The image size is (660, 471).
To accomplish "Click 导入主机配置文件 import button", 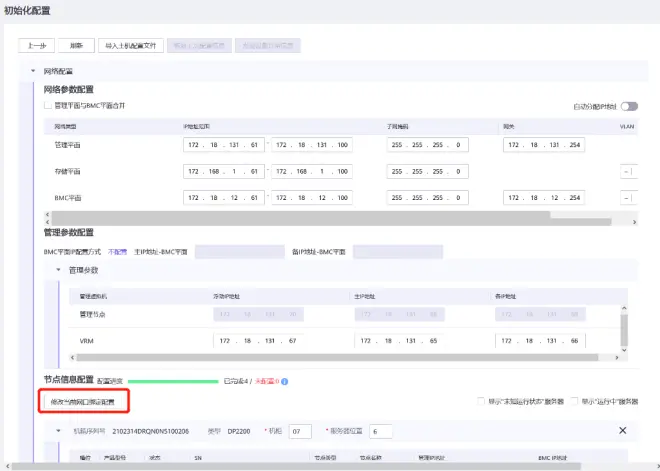I will [130, 45].
